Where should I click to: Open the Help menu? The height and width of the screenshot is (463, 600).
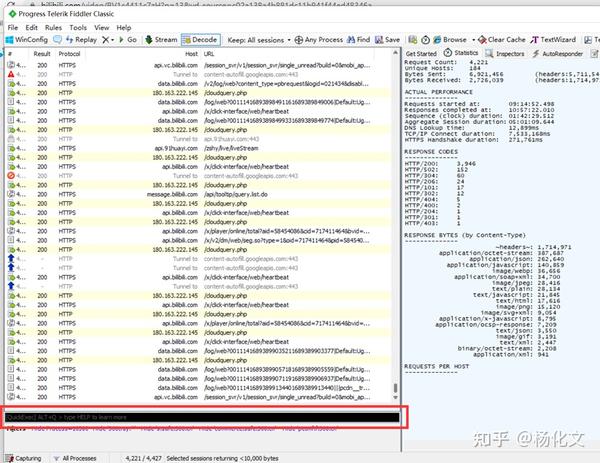(124, 28)
